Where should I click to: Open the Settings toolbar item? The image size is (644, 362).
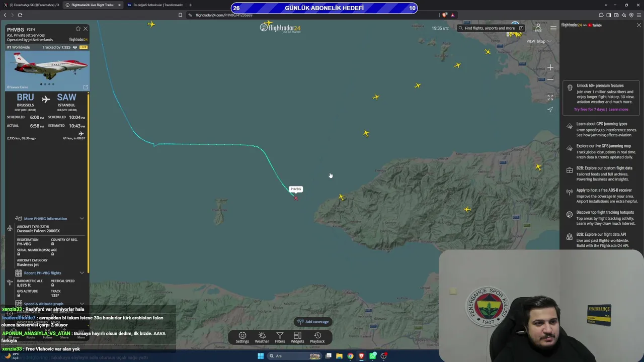click(243, 337)
